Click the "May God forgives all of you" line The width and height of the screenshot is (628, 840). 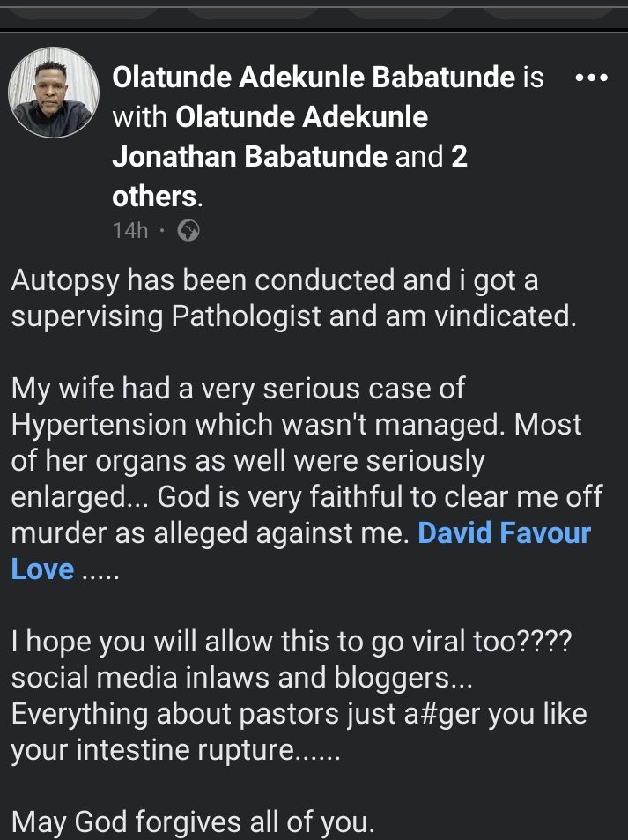click(x=193, y=822)
